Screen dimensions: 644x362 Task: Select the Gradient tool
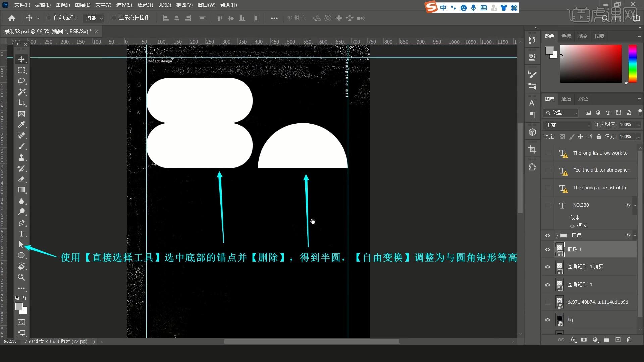point(21,190)
